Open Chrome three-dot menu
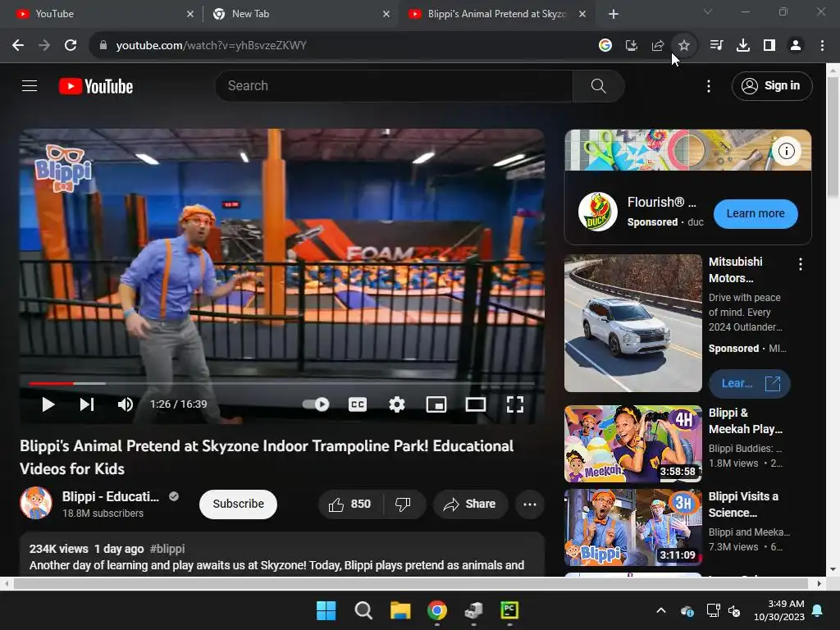 pyautogui.click(x=822, y=46)
